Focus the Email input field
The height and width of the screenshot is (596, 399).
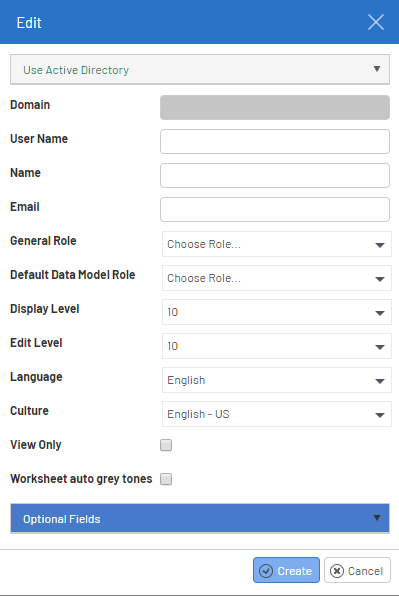coord(275,209)
